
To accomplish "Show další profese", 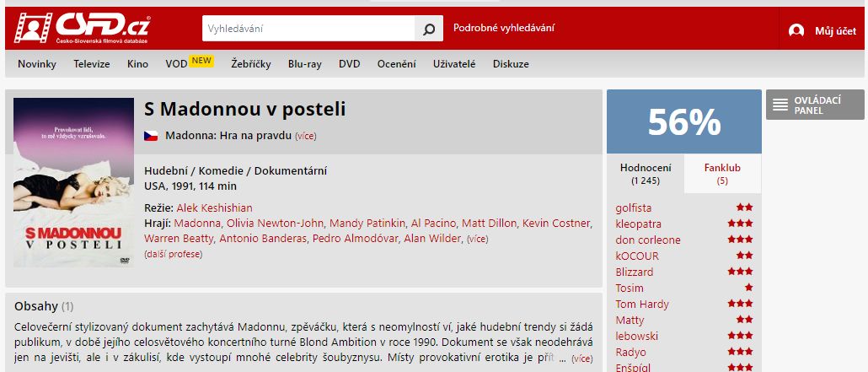I will pyautogui.click(x=174, y=255).
